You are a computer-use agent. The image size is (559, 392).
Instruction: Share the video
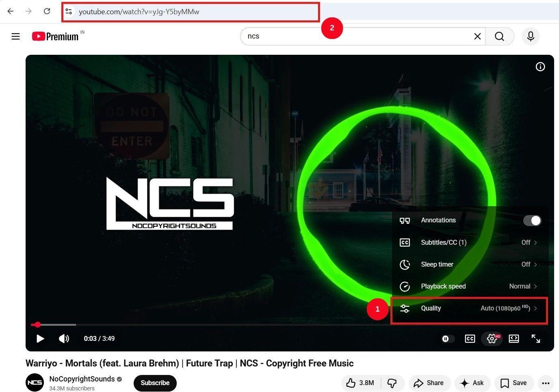point(429,383)
